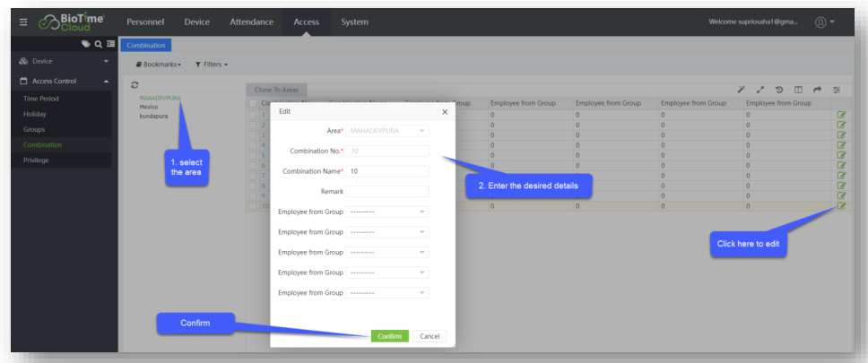Click the export share arrow icon in table toolbar
The height and width of the screenshot is (363, 868).
click(x=817, y=91)
